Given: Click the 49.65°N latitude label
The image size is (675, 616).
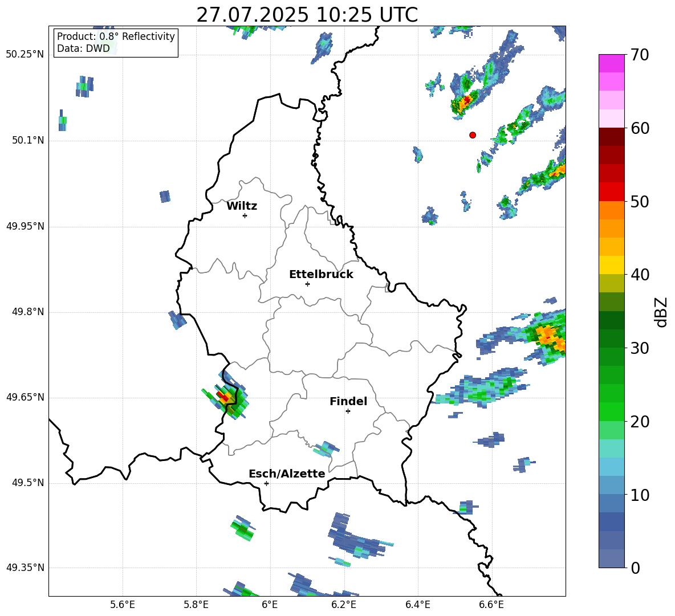Looking at the screenshot, I should (x=25, y=397).
